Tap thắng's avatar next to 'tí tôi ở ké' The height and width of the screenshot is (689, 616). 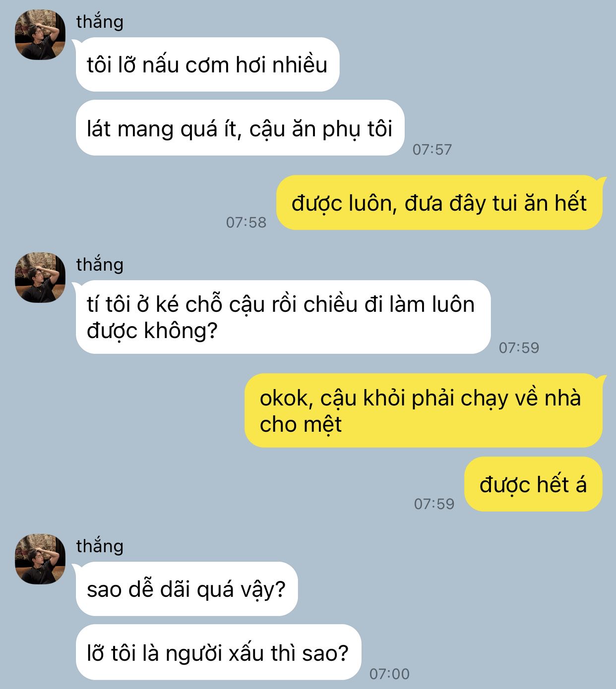40,278
